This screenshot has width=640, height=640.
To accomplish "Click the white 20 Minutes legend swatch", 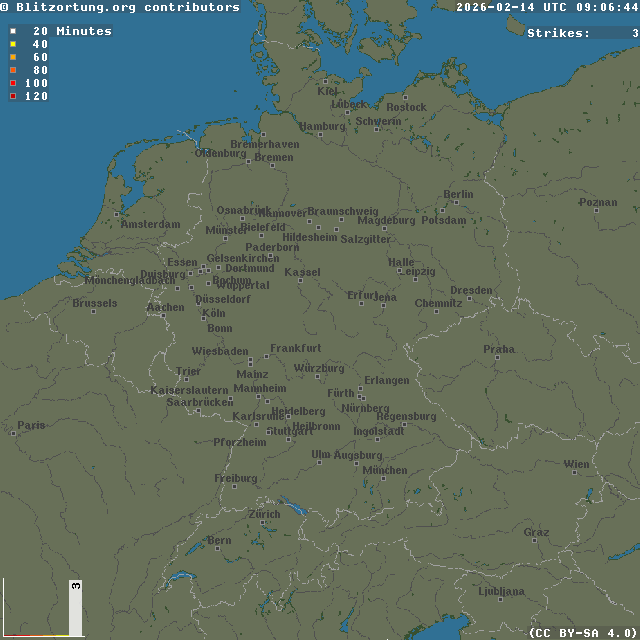I will point(13,31).
